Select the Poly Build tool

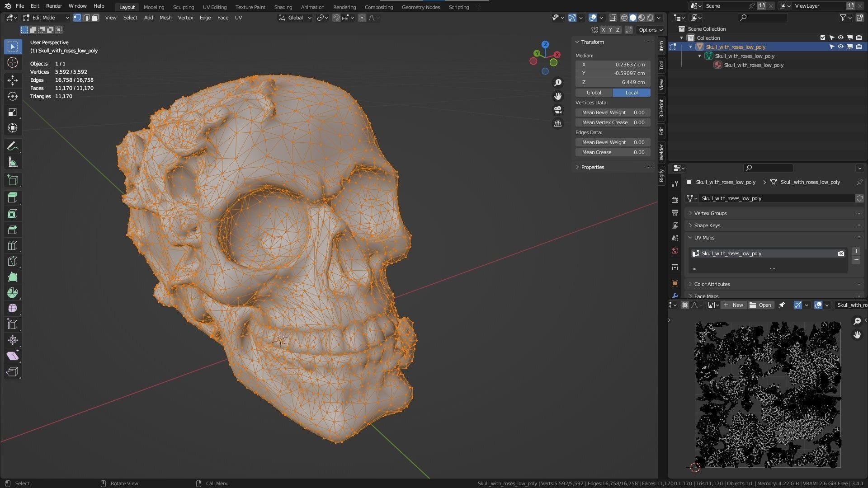pos(13,277)
